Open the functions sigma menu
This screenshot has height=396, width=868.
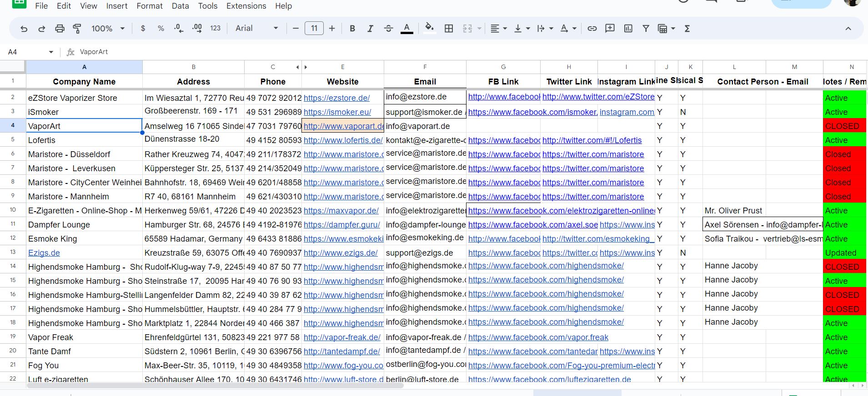pyautogui.click(x=687, y=29)
